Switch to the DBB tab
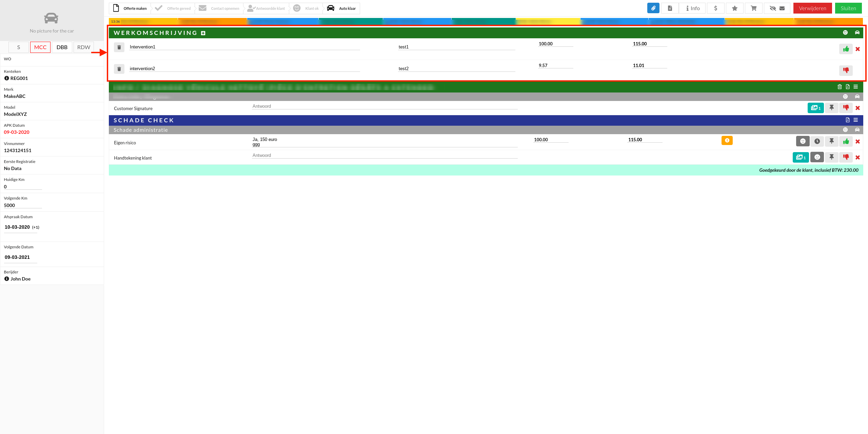 tap(62, 47)
